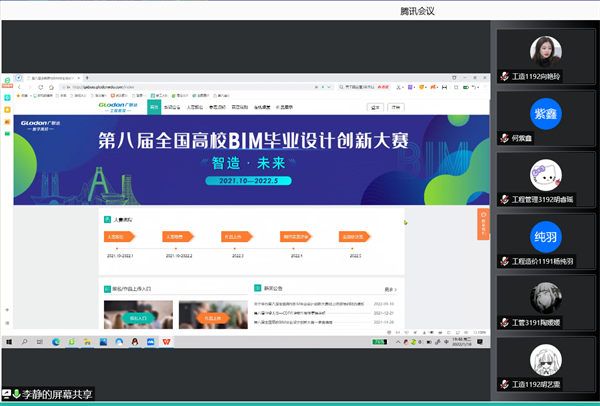
Task: Click 更多 > in the news section
Action: [390, 290]
